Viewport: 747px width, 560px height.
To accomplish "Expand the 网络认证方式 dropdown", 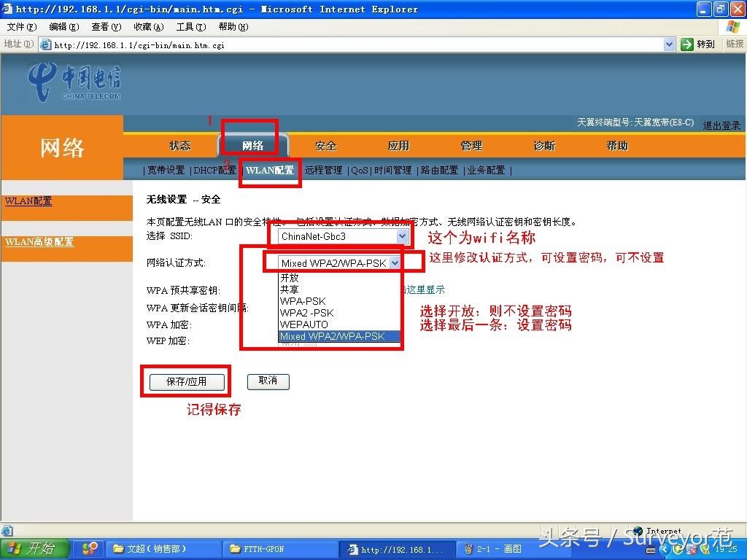I will 393,262.
